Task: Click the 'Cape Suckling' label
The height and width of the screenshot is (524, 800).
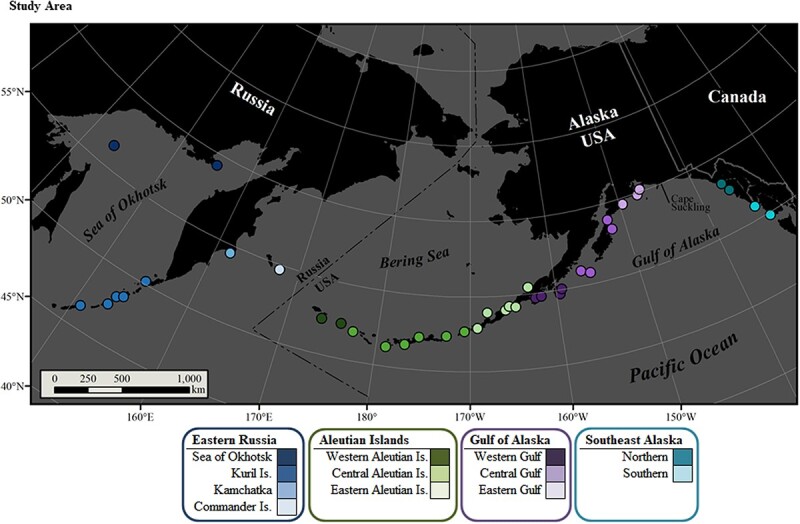Action: click(690, 203)
